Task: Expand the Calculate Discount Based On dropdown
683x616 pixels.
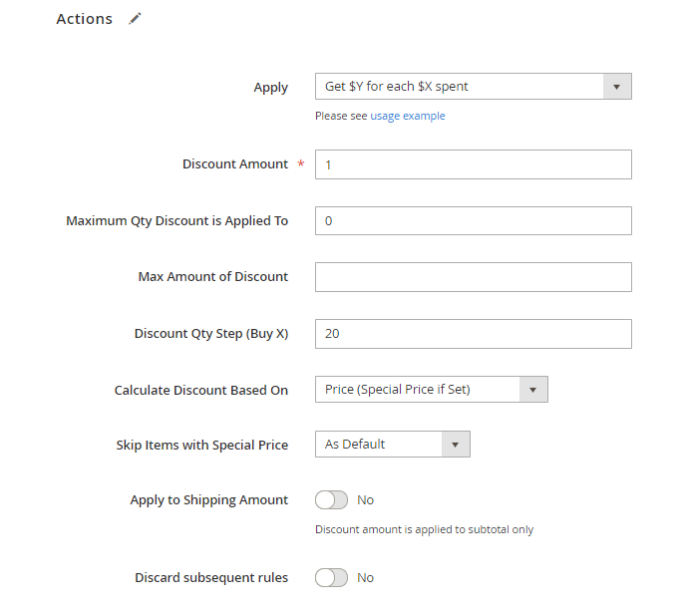Action: pos(431,390)
